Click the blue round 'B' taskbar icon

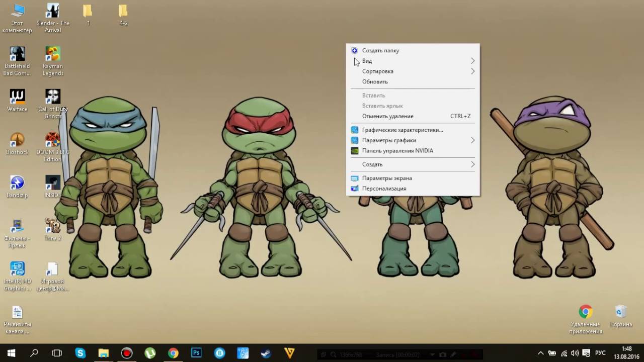220,353
